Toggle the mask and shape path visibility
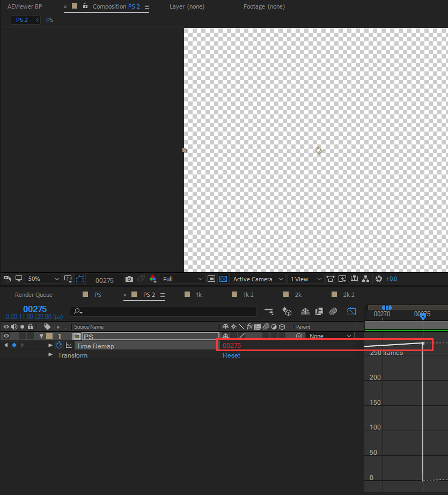Screen dimensions: 448x495 pos(80,279)
